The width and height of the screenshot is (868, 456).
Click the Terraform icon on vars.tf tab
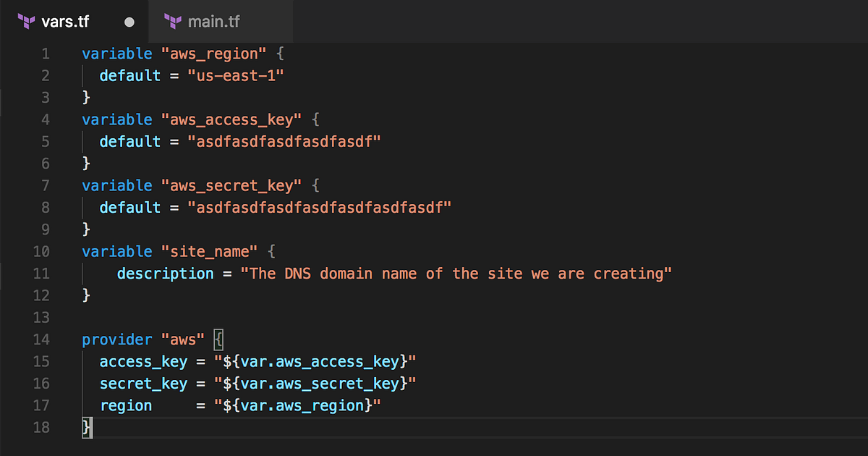[25, 21]
